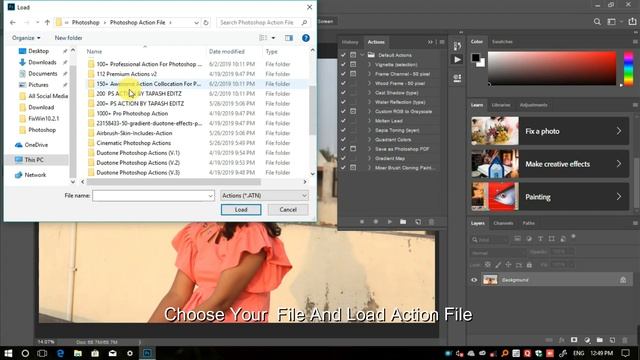Open the workspace switcher icon top right

click(611, 22)
